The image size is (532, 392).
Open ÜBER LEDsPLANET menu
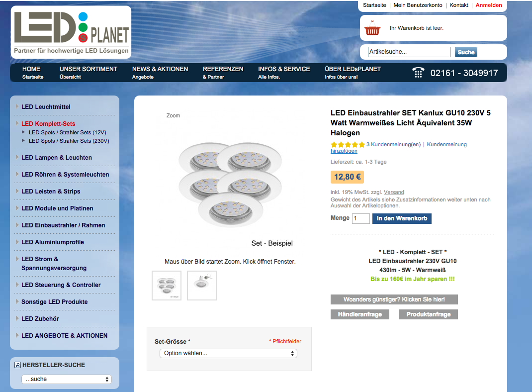point(353,73)
